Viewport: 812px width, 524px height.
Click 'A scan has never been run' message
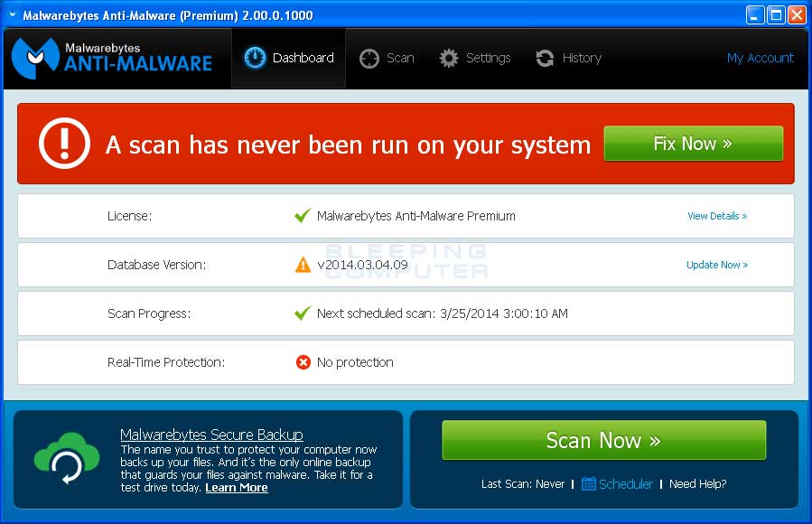(348, 145)
